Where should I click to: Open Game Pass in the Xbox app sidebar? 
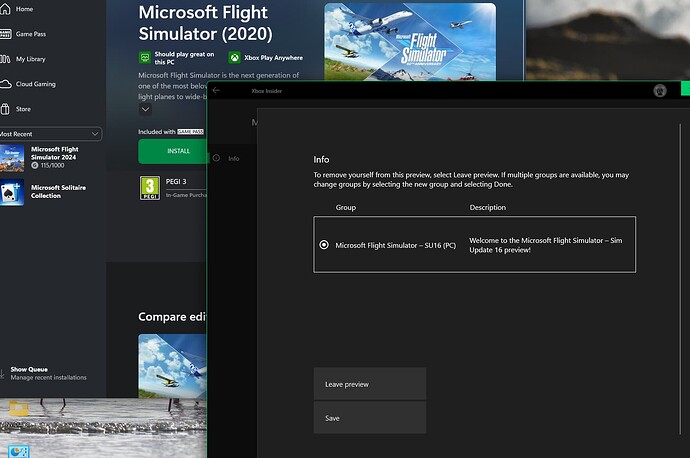click(24, 34)
